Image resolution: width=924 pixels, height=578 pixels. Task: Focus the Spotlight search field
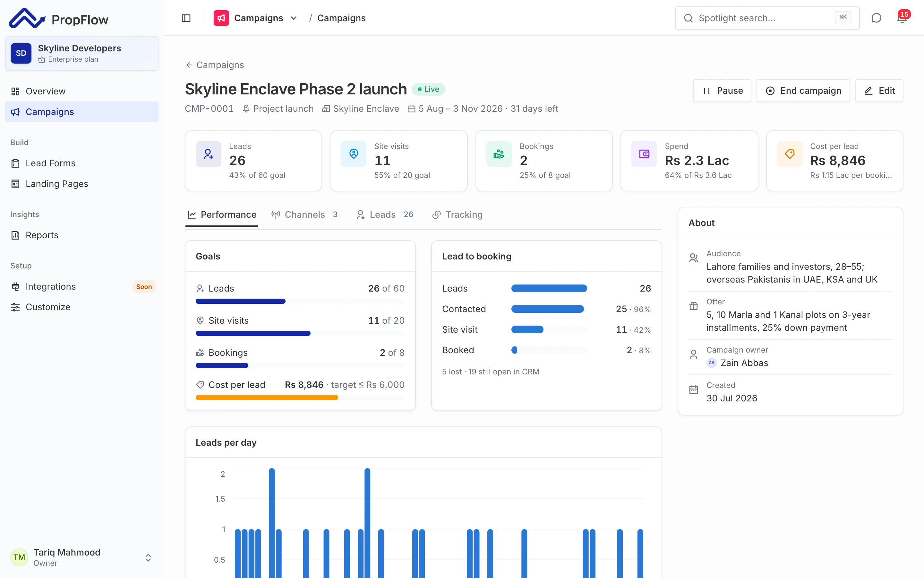(x=767, y=18)
